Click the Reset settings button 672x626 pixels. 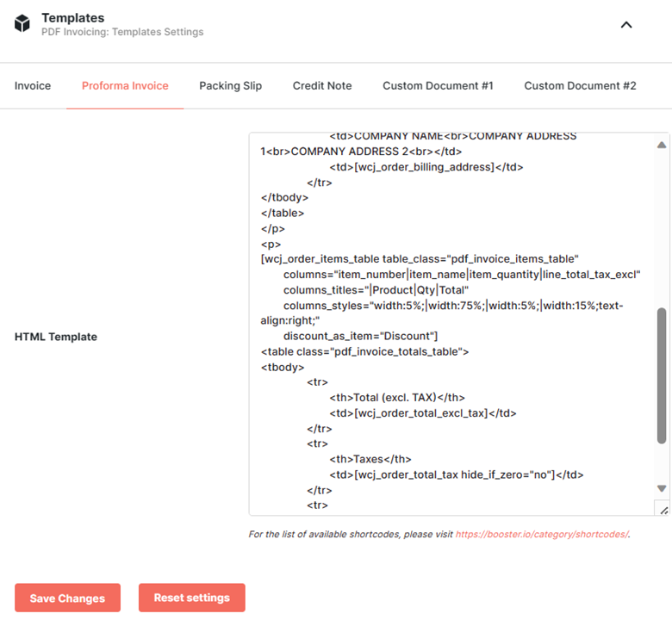(192, 598)
